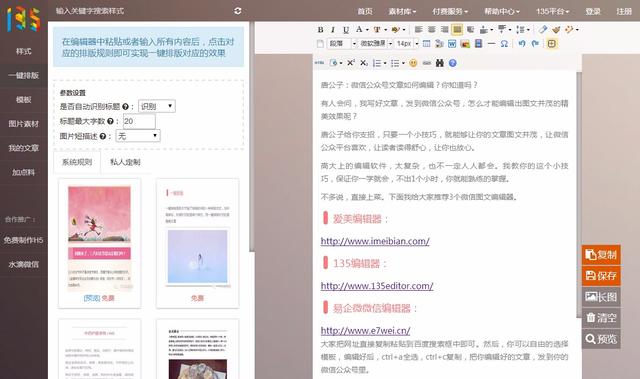Insert a table

pyautogui.click(x=427, y=44)
